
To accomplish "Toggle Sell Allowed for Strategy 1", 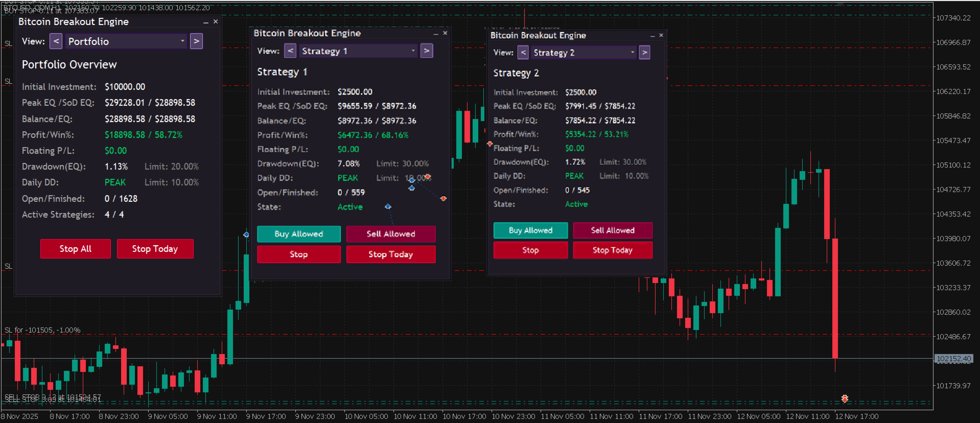I will pyautogui.click(x=391, y=234).
